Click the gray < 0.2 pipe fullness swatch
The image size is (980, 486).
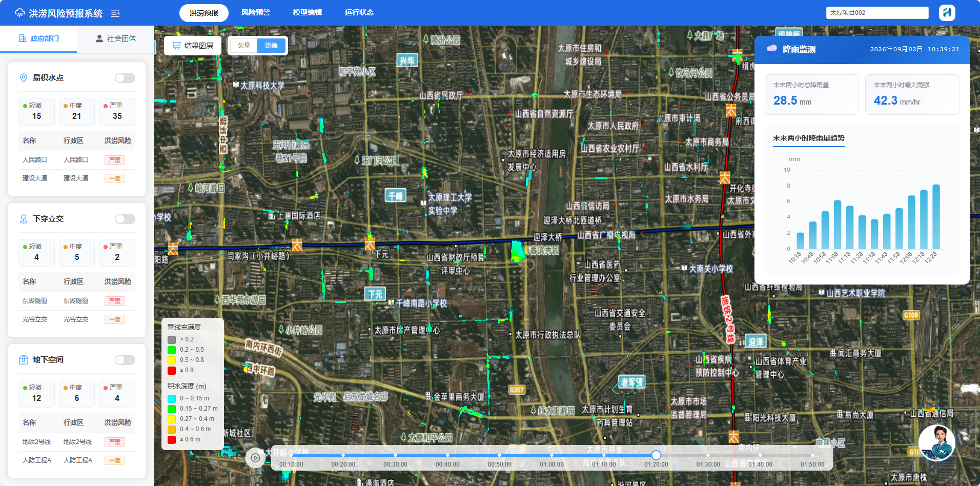172,339
